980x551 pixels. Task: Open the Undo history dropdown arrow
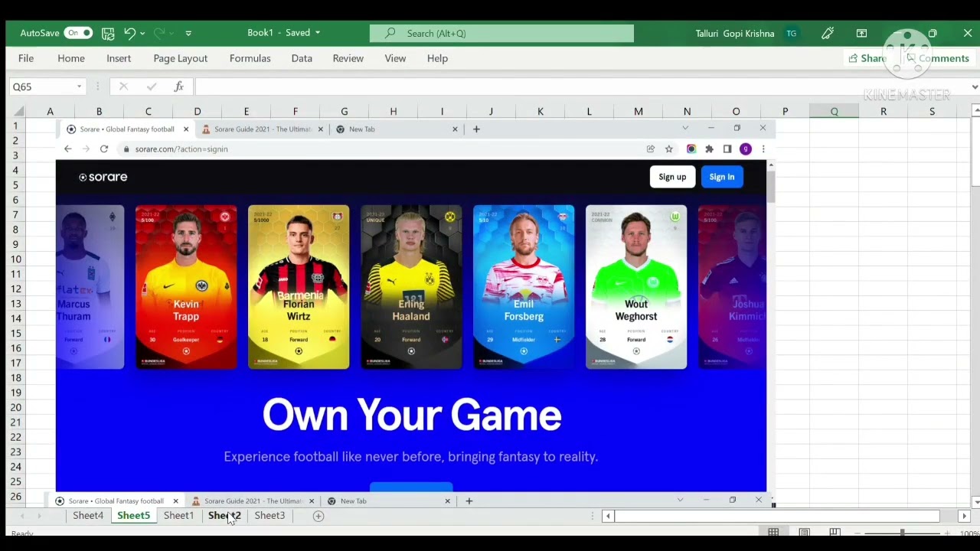(143, 33)
